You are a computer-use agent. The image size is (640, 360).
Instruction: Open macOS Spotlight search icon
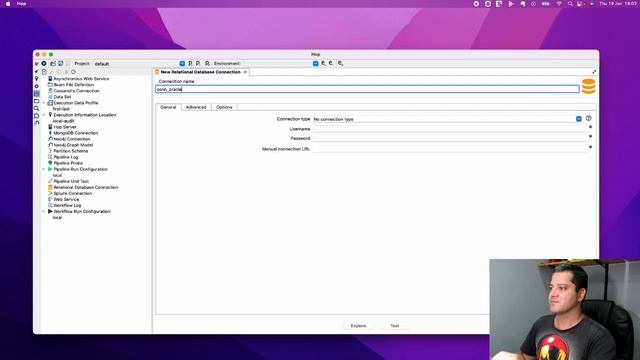coord(570,4)
